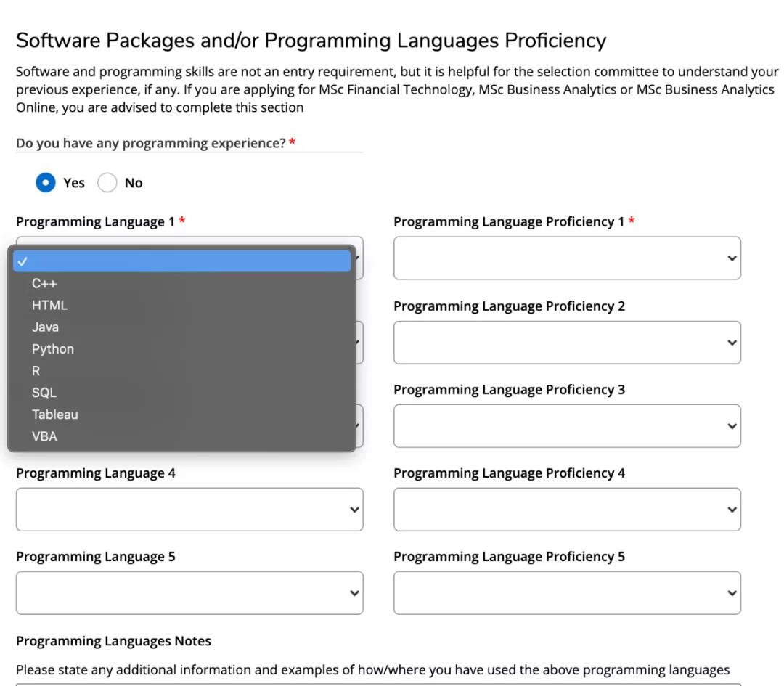
Task: Select the No radio button
Action: click(x=107, y=183)
